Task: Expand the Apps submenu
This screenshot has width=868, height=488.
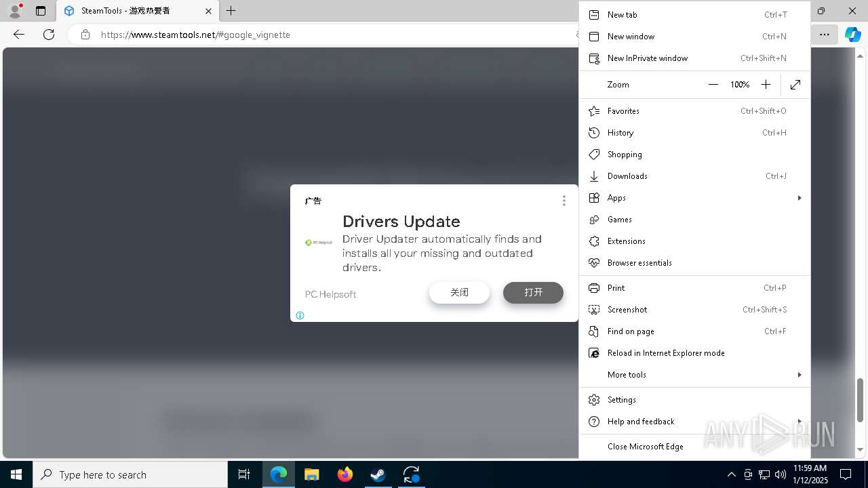Action: 695,198
